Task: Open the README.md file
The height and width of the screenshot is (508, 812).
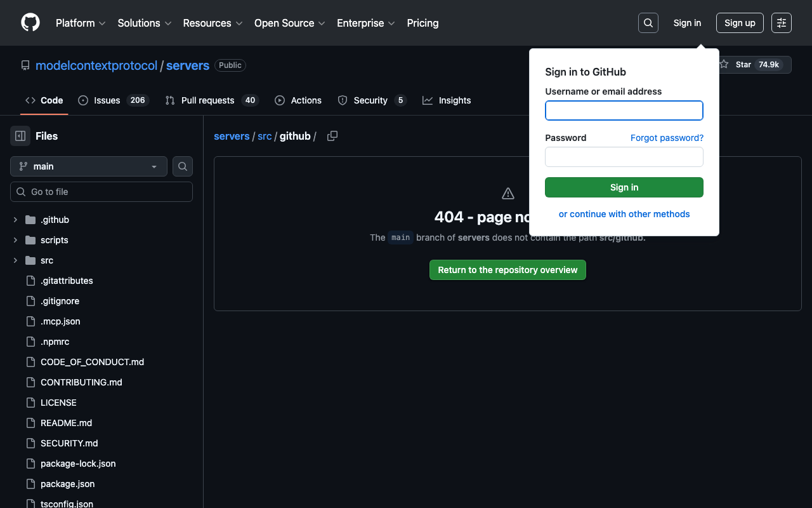Action: click(x=66, y=423)
